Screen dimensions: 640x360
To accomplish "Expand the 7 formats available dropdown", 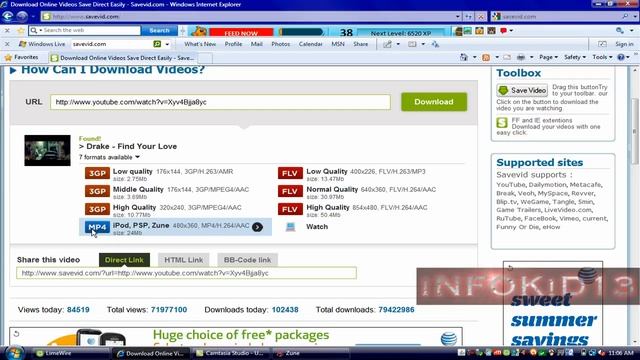I will pos(109,157).
